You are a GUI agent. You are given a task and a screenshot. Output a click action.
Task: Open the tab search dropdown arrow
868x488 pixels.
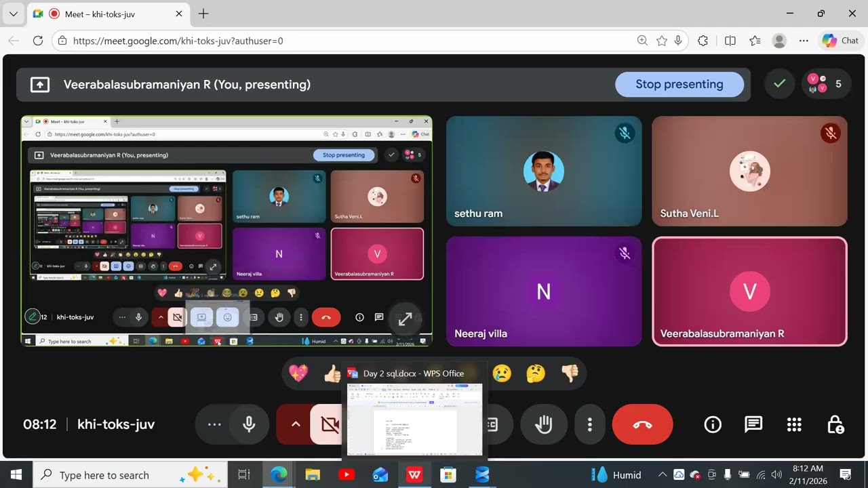(13, 14)
